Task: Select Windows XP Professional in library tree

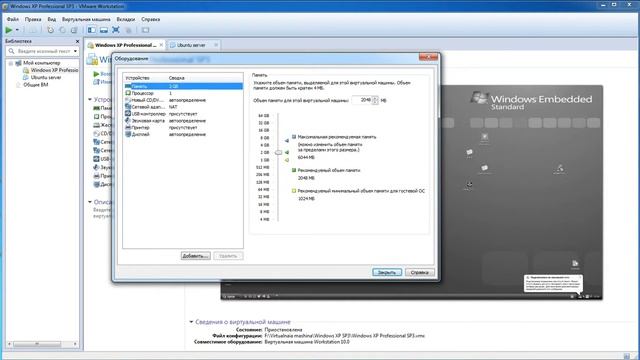Action: pos(54,70)
